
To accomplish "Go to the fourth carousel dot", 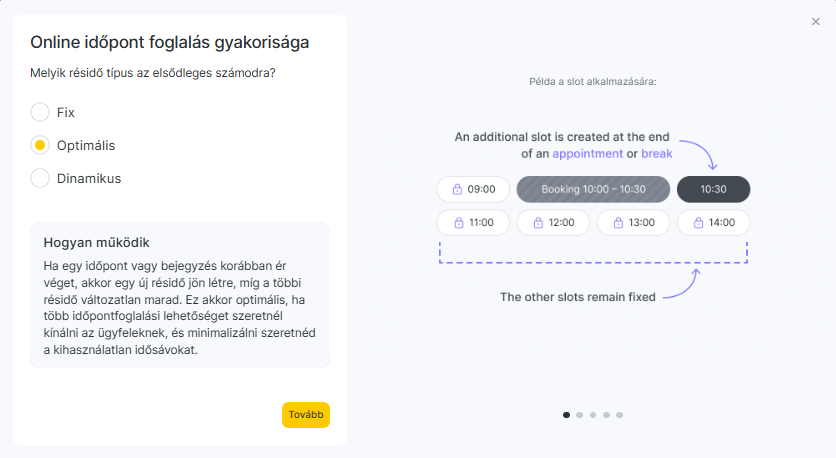I will [606, 414].
